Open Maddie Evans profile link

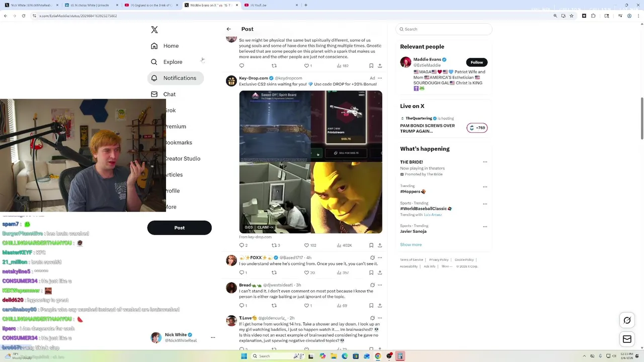point(427,59)
